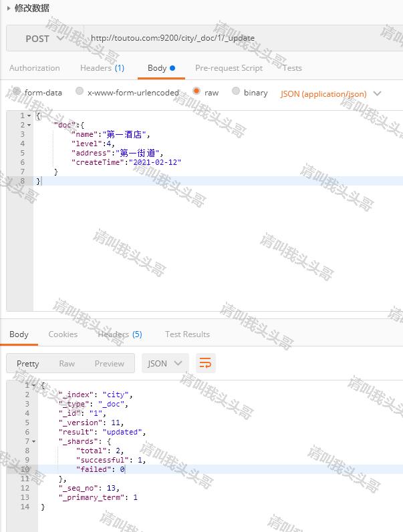
Task: Click "failed": 0 response line
Action: [x=100, y=469]
